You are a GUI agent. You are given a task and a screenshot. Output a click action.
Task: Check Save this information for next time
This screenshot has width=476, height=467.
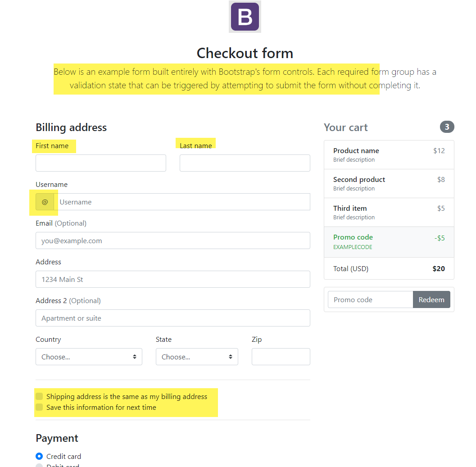pyautogui.click(x=39, y=407)
